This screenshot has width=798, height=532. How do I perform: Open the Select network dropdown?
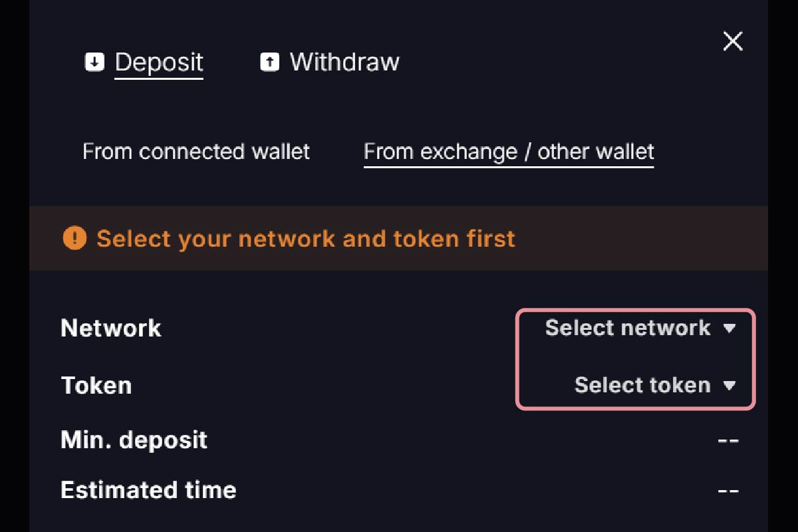point(628,328)
